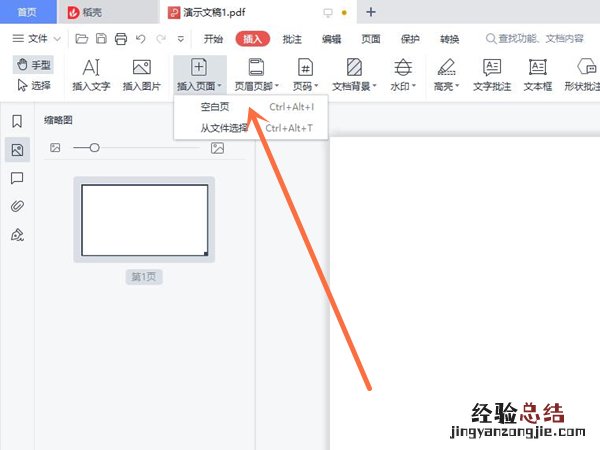Open the 页码 dropdown
The width and height of the screenshot is (600, 450).
click(305, 75)
